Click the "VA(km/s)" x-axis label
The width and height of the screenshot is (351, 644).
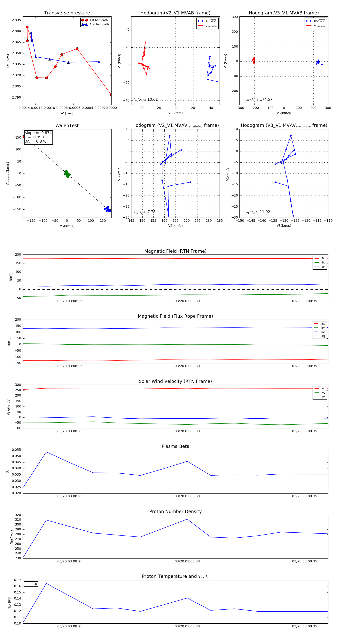[x=67, y=226]
